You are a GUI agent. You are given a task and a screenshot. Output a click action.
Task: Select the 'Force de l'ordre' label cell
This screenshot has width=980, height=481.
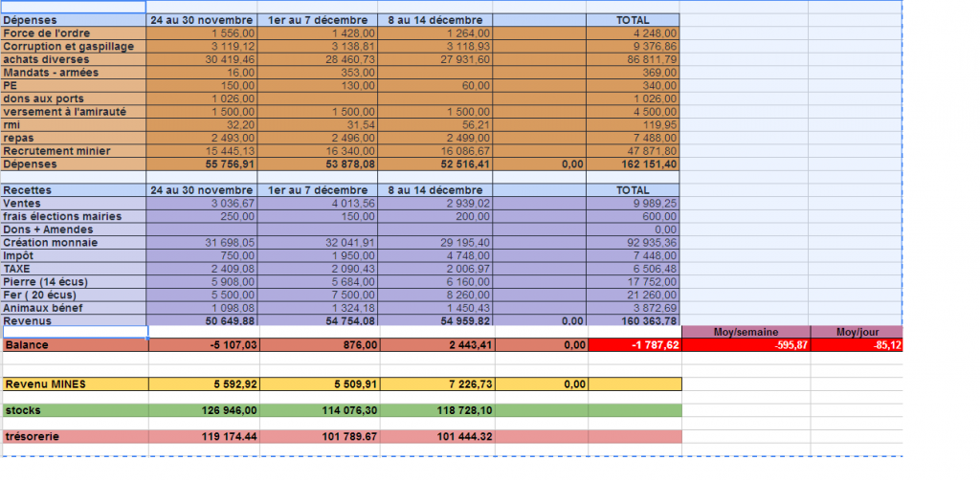coord(74,33)
